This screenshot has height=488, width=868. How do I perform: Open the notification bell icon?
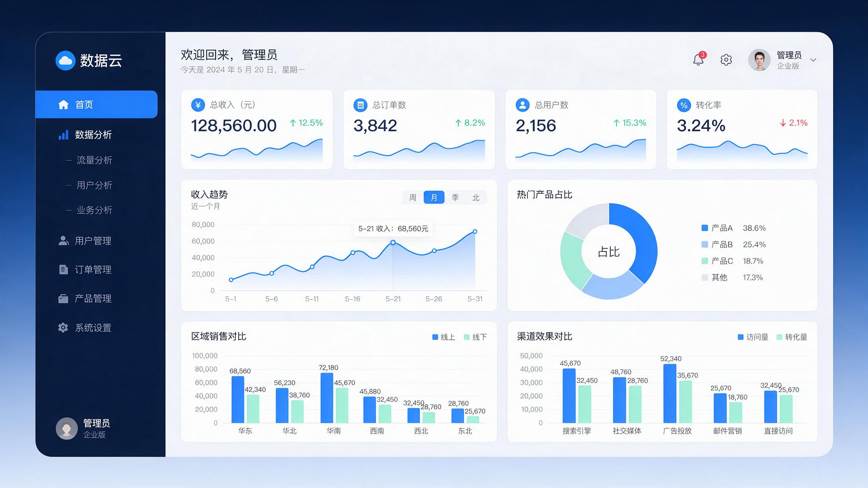(x=698, y=60)
